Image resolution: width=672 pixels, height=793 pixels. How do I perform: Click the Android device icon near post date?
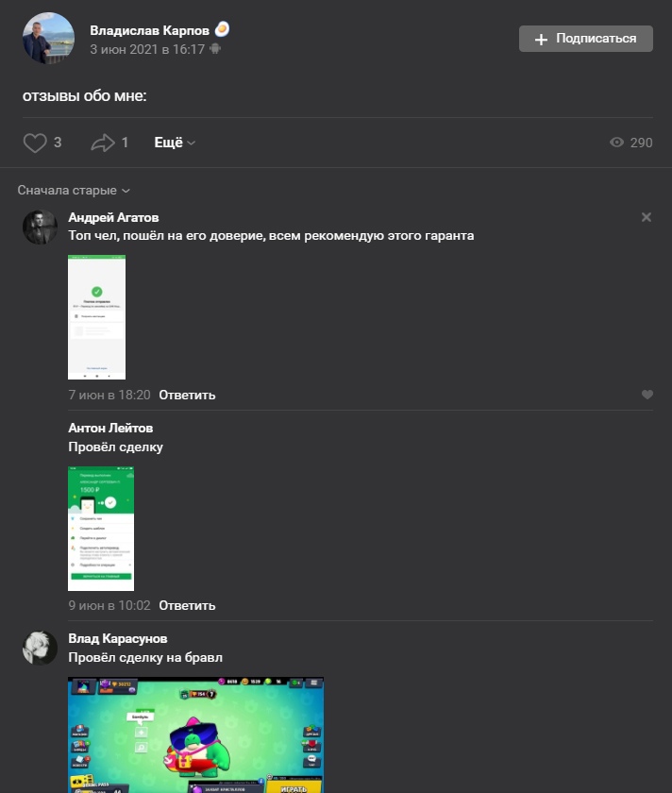tap(215, 49)
